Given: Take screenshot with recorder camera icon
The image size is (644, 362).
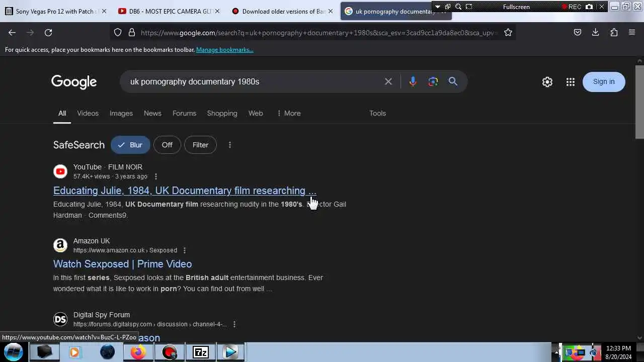Looking at the screenshot, I should click(589, 7).
